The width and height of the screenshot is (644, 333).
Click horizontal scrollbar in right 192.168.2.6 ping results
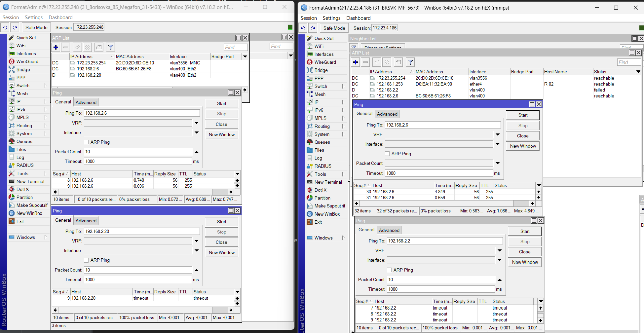point(444,204)
